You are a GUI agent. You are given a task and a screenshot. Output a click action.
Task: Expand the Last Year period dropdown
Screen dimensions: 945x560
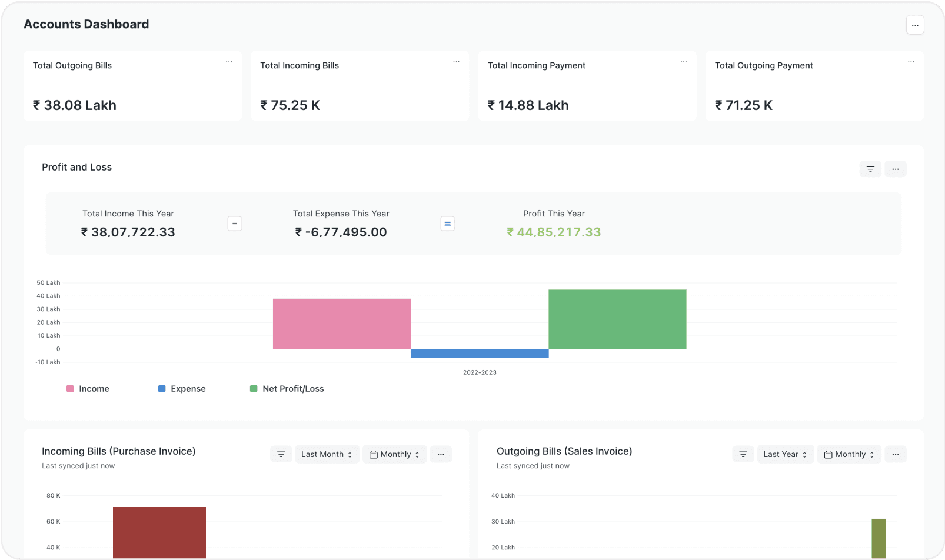785,454
